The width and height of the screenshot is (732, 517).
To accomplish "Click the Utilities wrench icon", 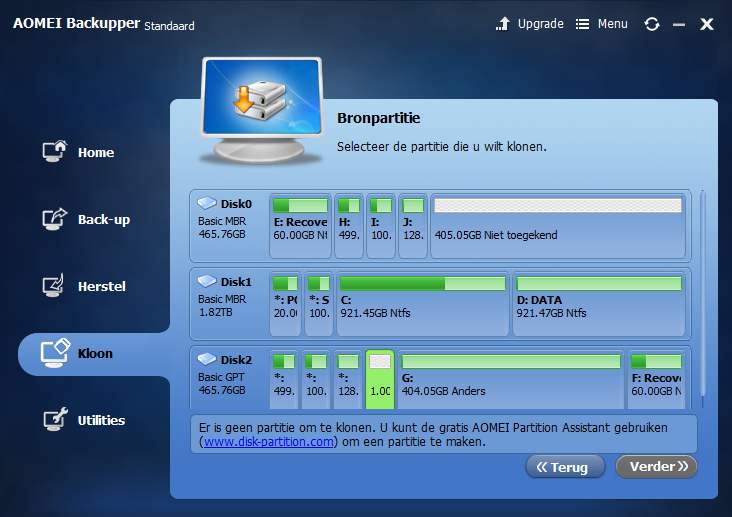I will [56, 419].
